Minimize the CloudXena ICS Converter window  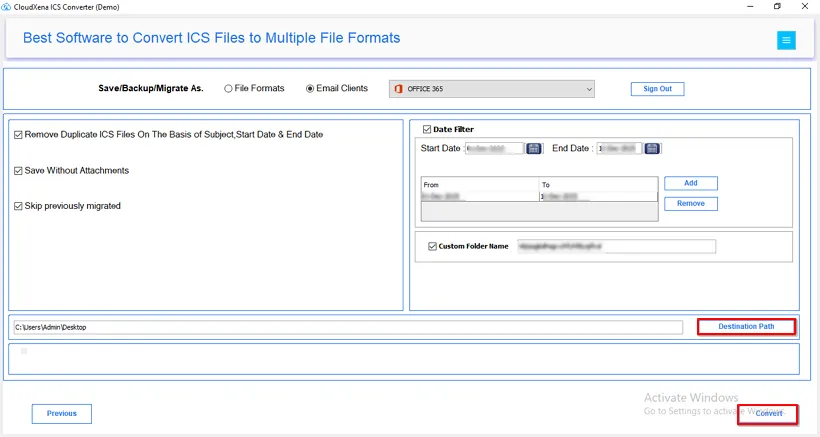[x=750, y=6]
